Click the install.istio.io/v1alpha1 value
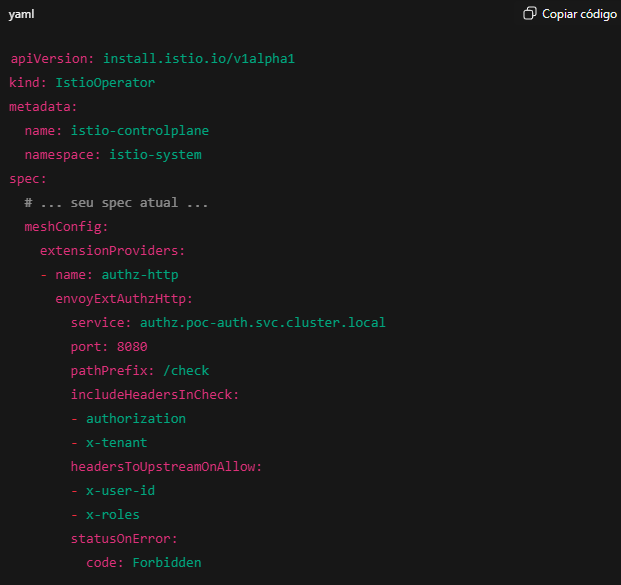The image size is (621, 585). tap(198, 59)
